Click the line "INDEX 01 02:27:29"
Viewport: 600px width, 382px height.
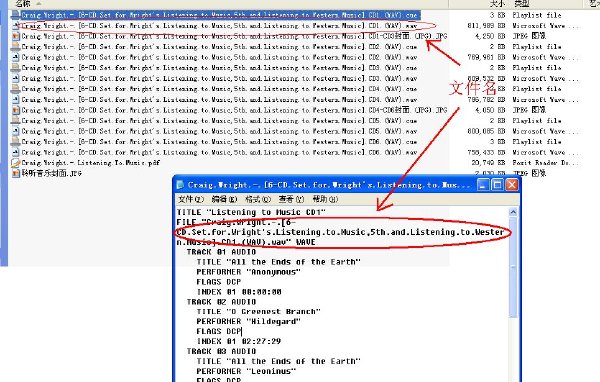(x=239, y=341)
